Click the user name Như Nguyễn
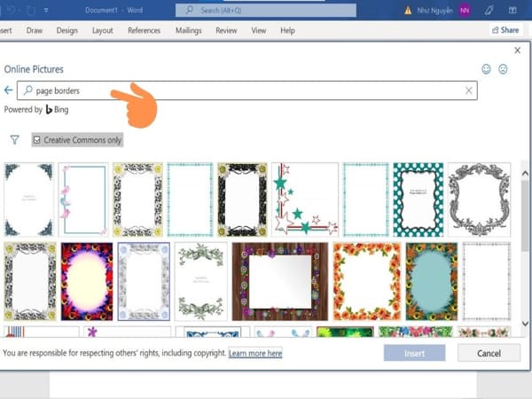532x399 pixels. 435,11
